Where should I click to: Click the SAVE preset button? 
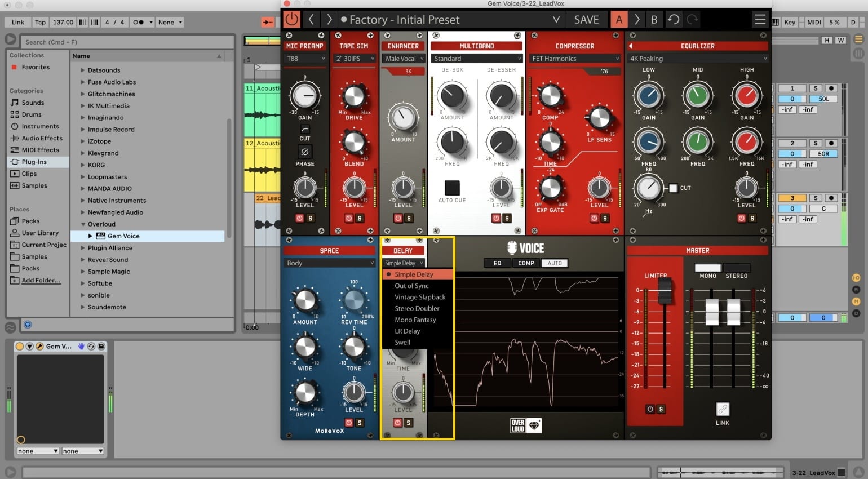coord(586,20)
